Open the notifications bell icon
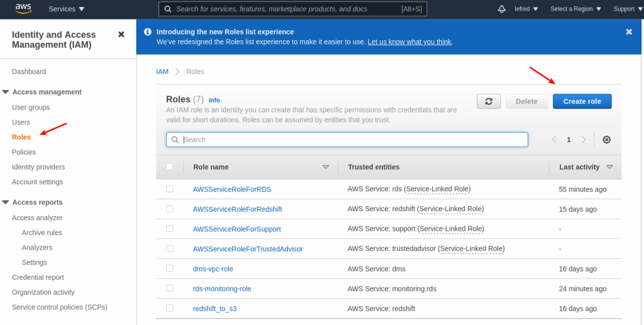The height and width of the screenshot is (325, 644). point(501,9)
